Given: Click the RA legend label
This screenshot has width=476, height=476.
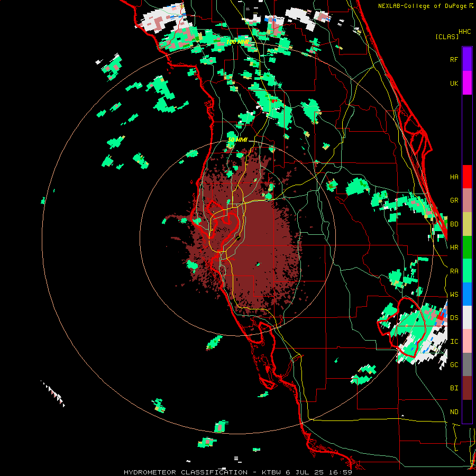Looking at the screenshot, I should point(454,271).
